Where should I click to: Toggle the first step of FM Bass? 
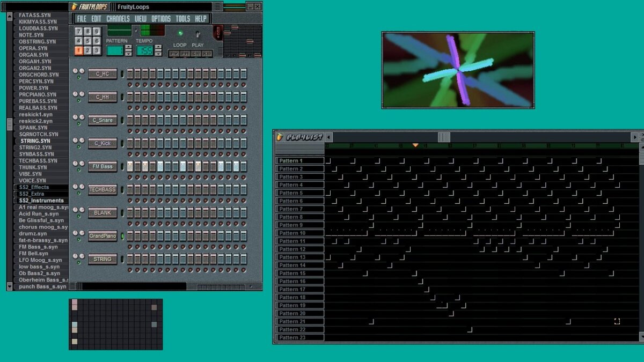tap(130, 166)
